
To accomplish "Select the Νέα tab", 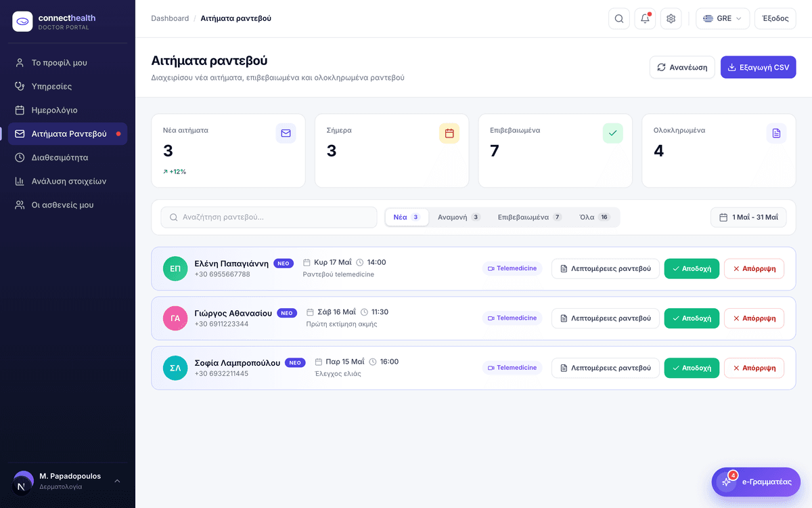I will point(407,217).
